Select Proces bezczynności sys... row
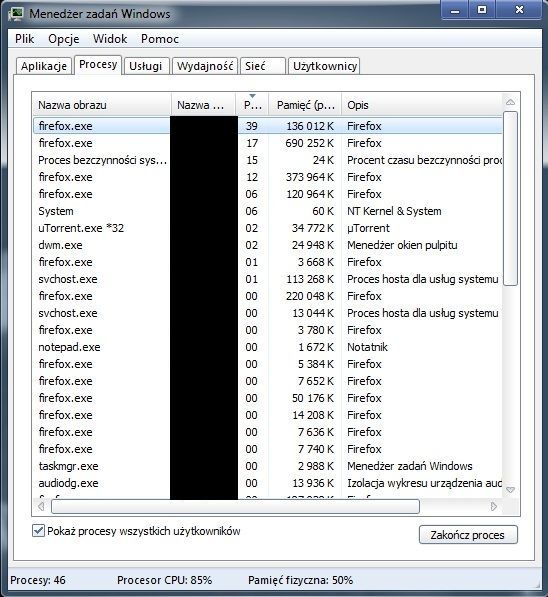The height and width of the screenshot is (597, 548). 268,160
